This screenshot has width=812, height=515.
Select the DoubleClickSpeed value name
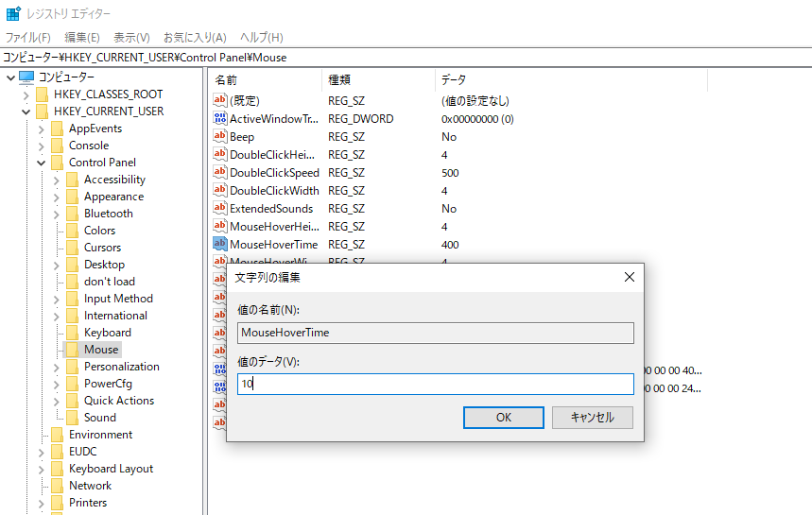coord(274,172)
